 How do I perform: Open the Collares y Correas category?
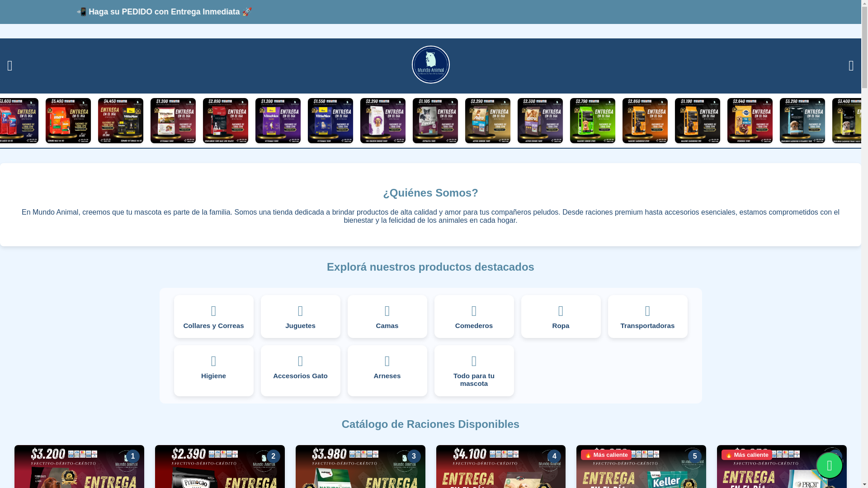[x=213, y=316]
